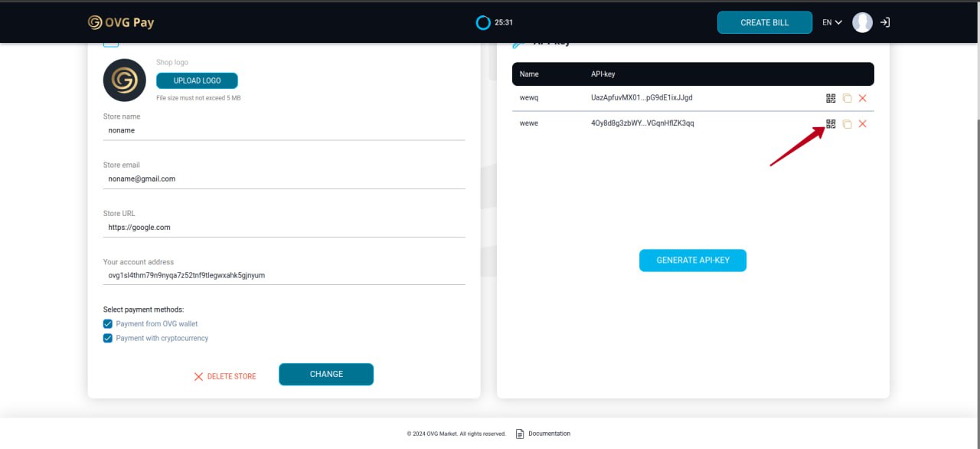Expand the EN language dropdown

point(832,23)
